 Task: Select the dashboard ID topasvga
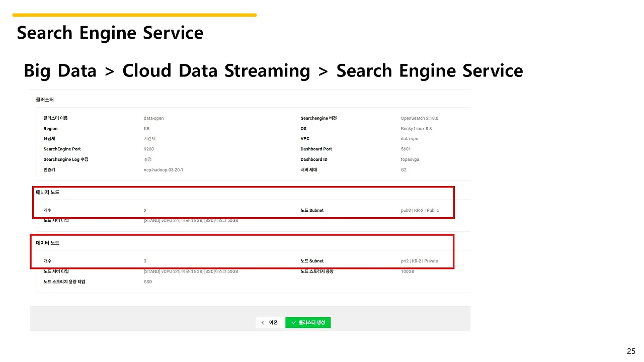click(410, 159)
